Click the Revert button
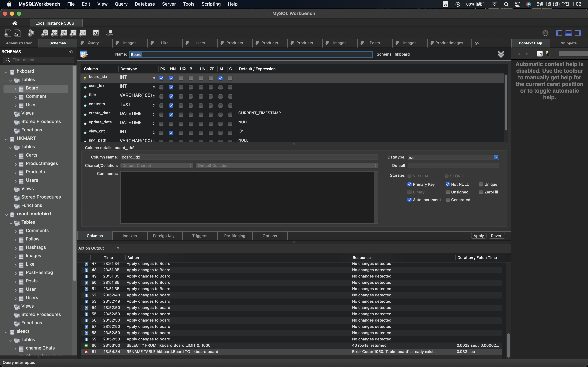 pos(497,236)
